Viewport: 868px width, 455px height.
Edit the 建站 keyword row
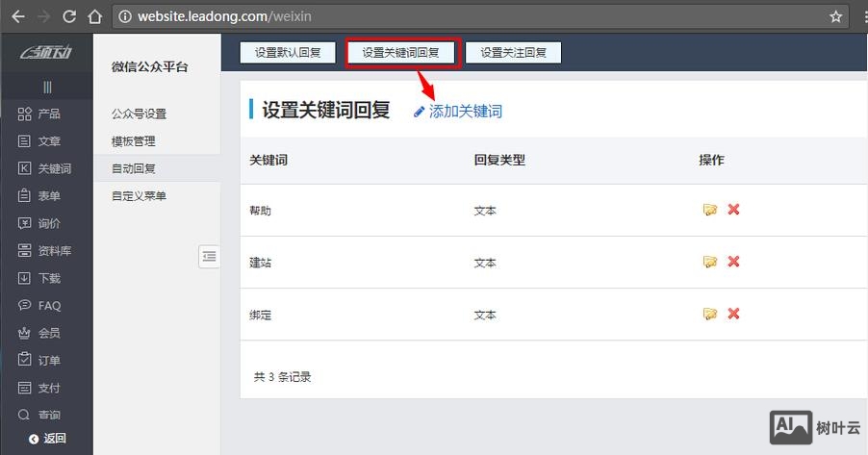709,262
